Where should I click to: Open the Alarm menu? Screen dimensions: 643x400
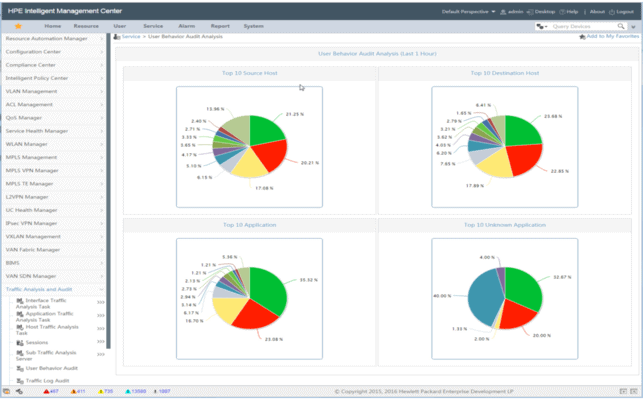(x=187, y=26)
